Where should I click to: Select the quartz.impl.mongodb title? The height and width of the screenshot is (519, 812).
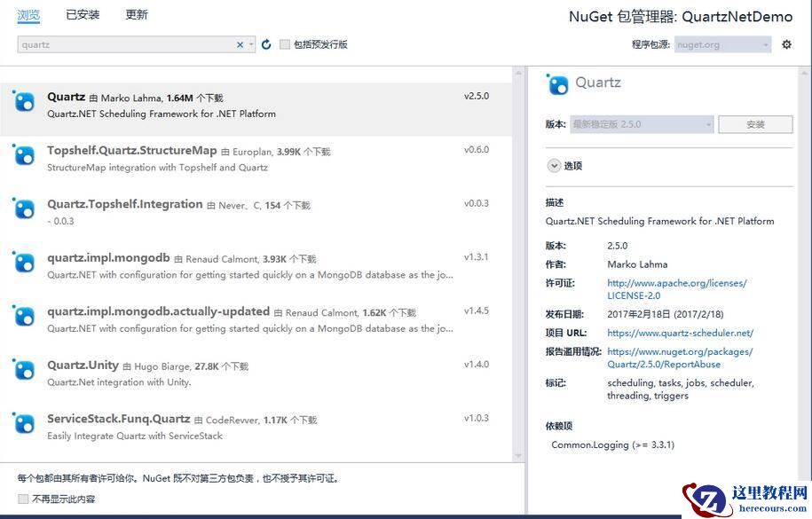coord(108,258)
